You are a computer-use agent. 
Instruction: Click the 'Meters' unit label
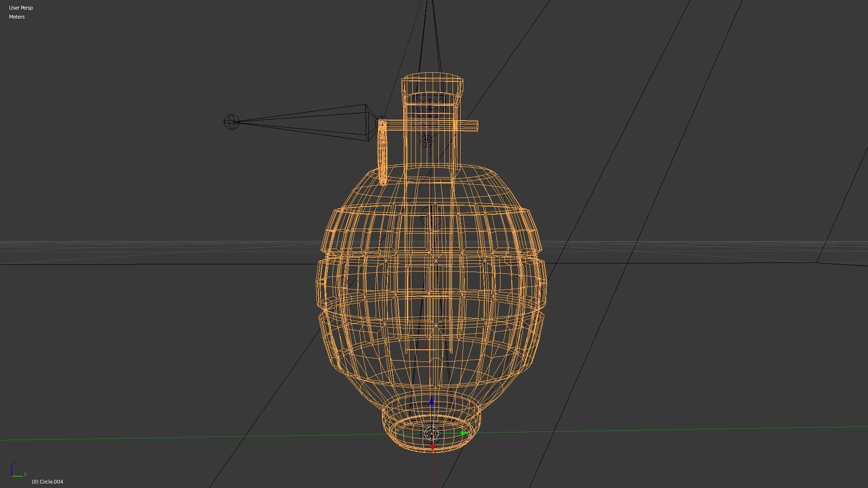coord(17,17)
